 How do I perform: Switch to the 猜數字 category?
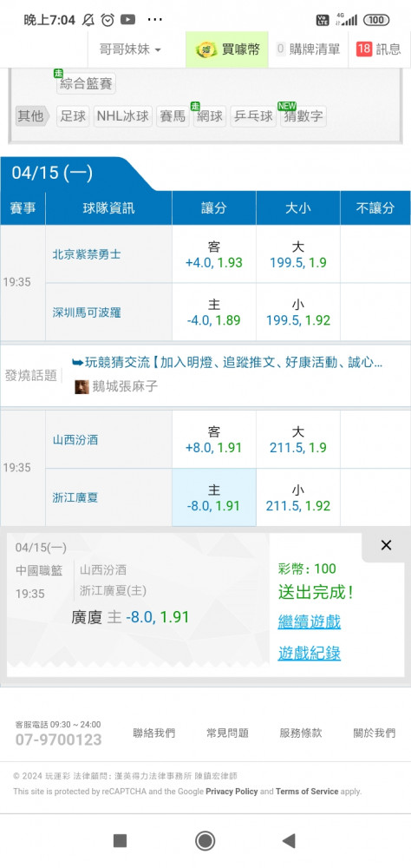303,116
